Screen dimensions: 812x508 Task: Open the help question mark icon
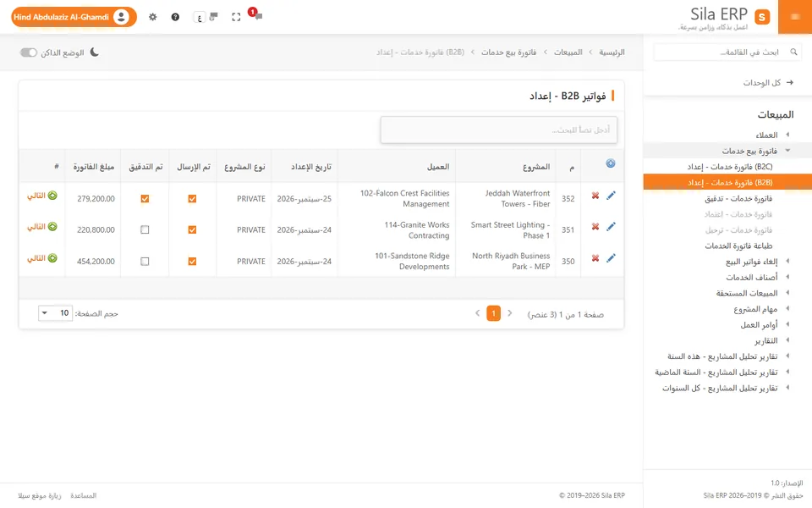176,17
